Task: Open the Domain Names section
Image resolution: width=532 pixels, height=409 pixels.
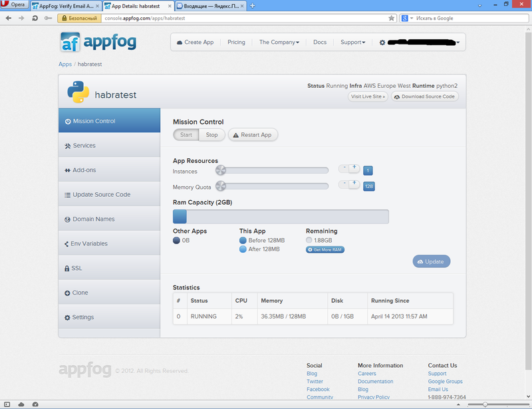Action: pos(109,219)
